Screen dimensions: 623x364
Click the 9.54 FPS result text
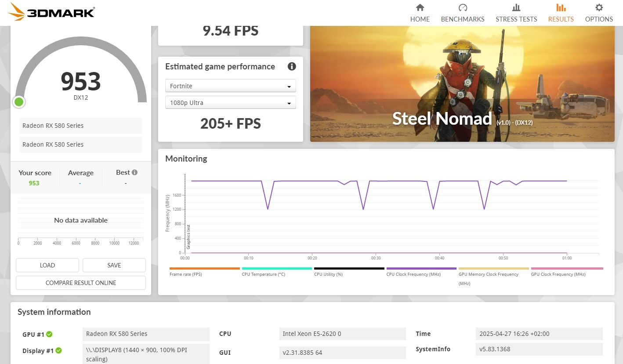[231, 31]
